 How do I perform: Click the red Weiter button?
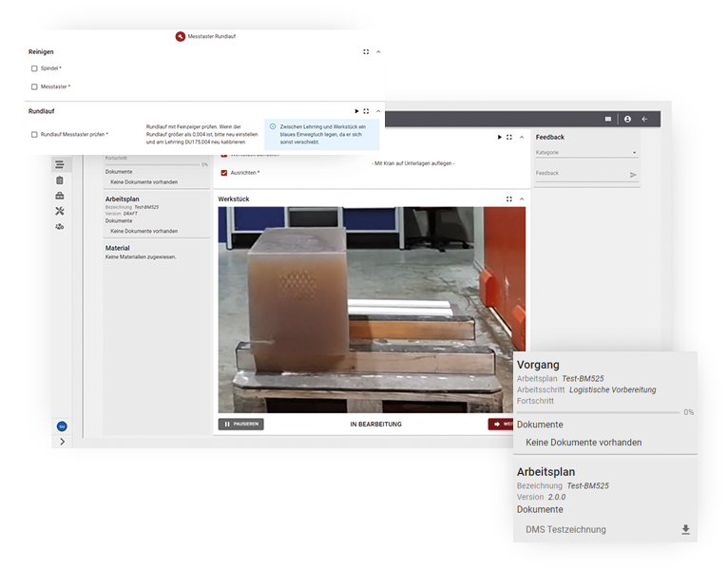pyautogui.click(x=503, y=425)
